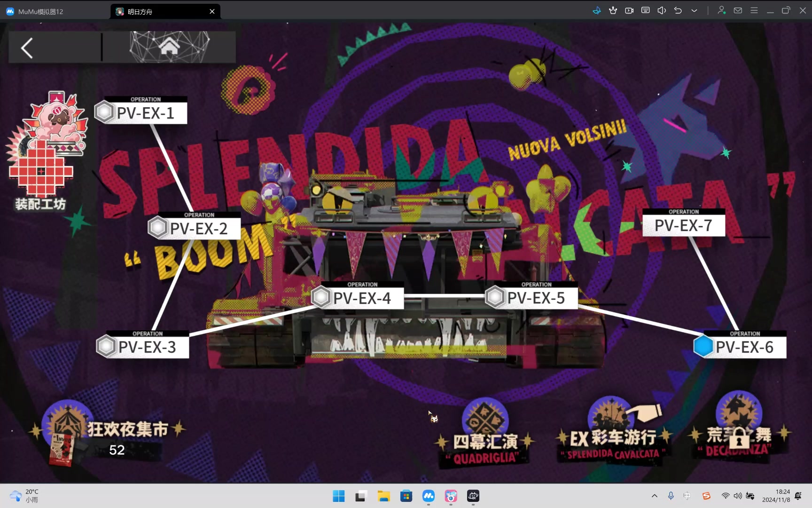
Task: Open the MuMu hamburger menu
Action: click(754, 11)
